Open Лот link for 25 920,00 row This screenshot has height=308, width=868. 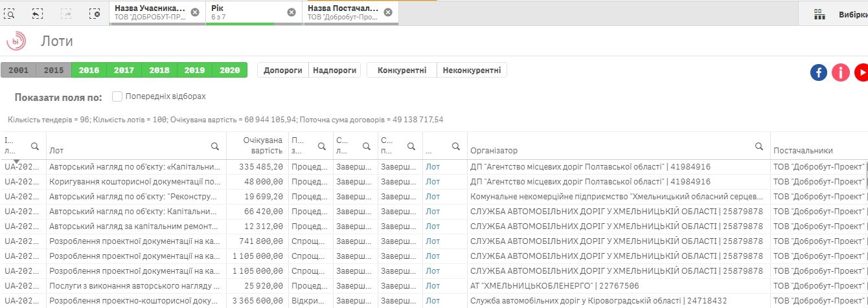tap(432, 285)
